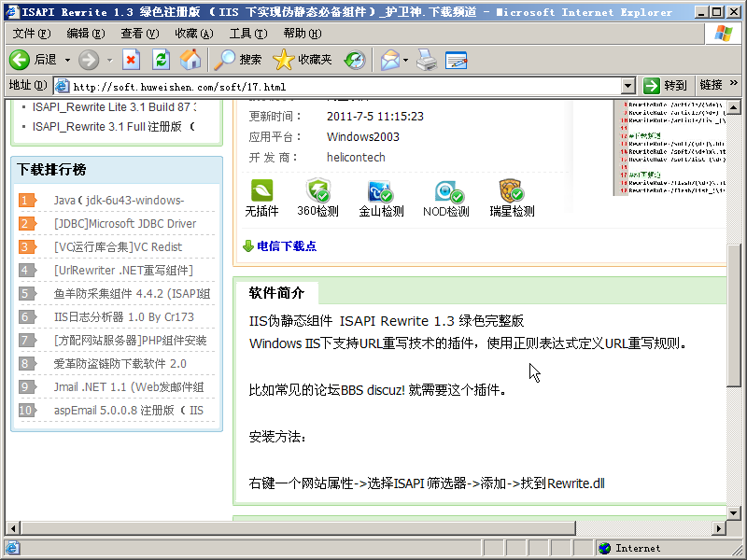Open the 帮助(H) menu
The height and width of the screenshot is (560, 747).
click(302, 34)
